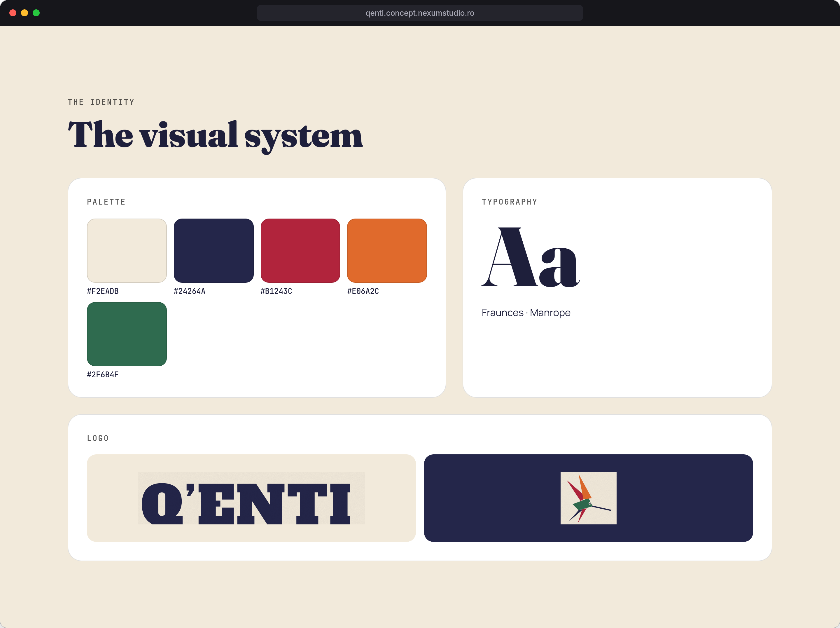
Task: Click the yellow minimize window button
Action: click(25, 13)
